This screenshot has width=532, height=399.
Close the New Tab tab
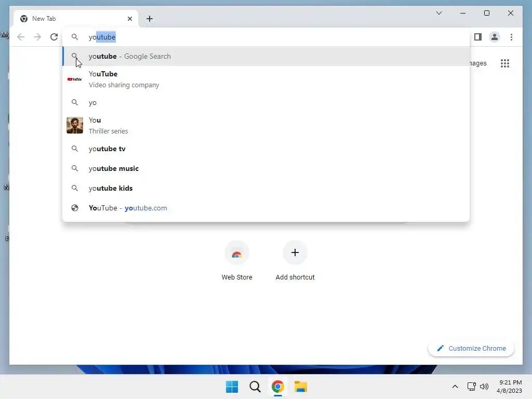[129, 19]
